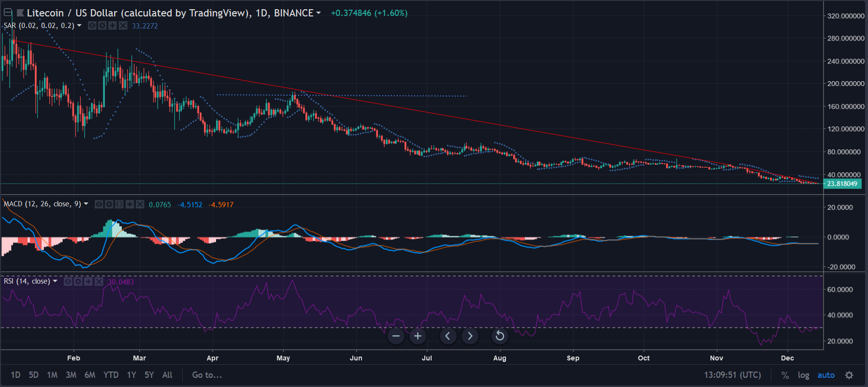This screenshot has height=387, width=868.
Task: Click the RSI (14, close) label
Action: pos(27,281)
